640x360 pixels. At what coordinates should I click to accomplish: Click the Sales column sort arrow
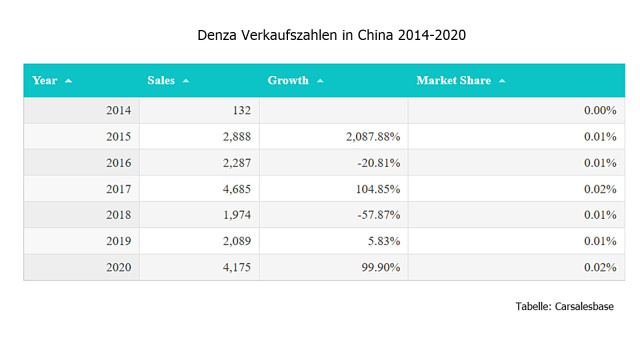tap(186, 81)
